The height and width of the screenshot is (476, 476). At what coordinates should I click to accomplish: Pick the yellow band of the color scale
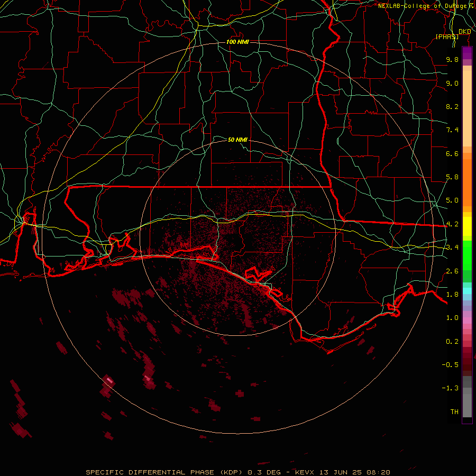click(x=467, y=226)
